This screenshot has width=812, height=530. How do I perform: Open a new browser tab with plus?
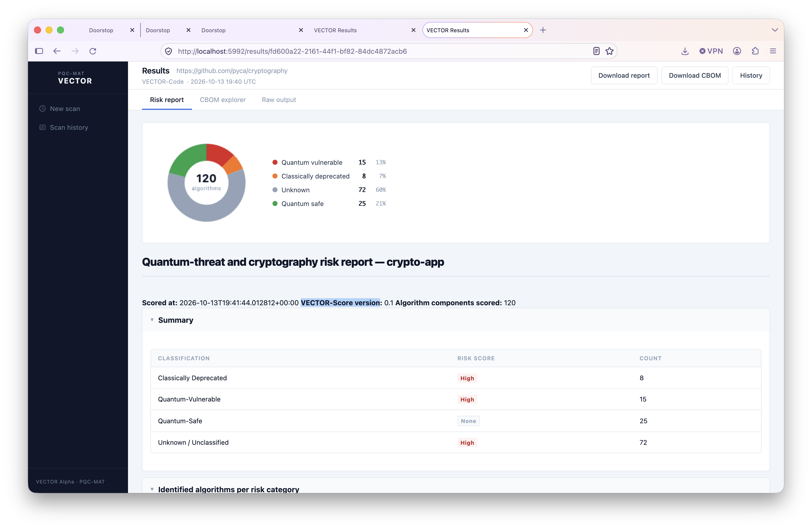(x=543, y=30)
